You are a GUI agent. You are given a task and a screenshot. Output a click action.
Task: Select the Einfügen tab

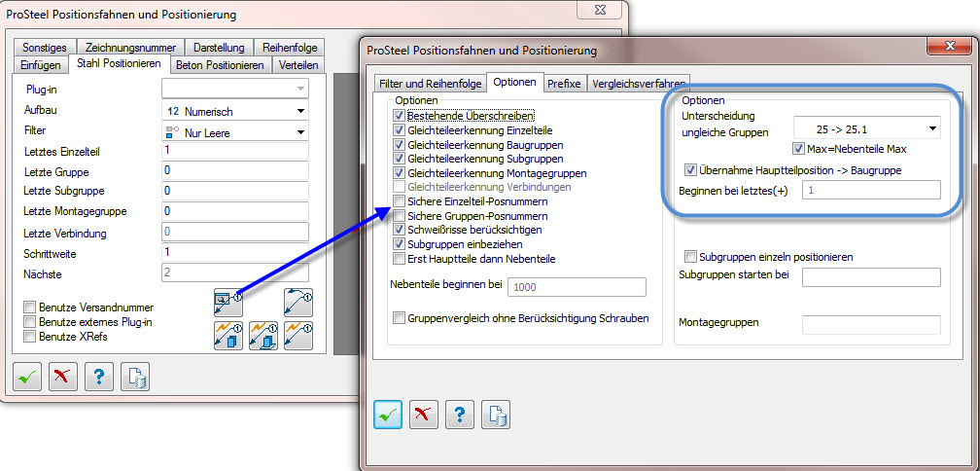pos(41,65)
